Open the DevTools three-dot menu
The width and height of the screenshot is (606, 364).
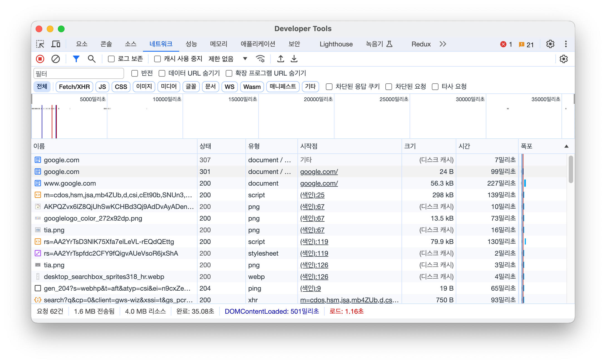566,44
